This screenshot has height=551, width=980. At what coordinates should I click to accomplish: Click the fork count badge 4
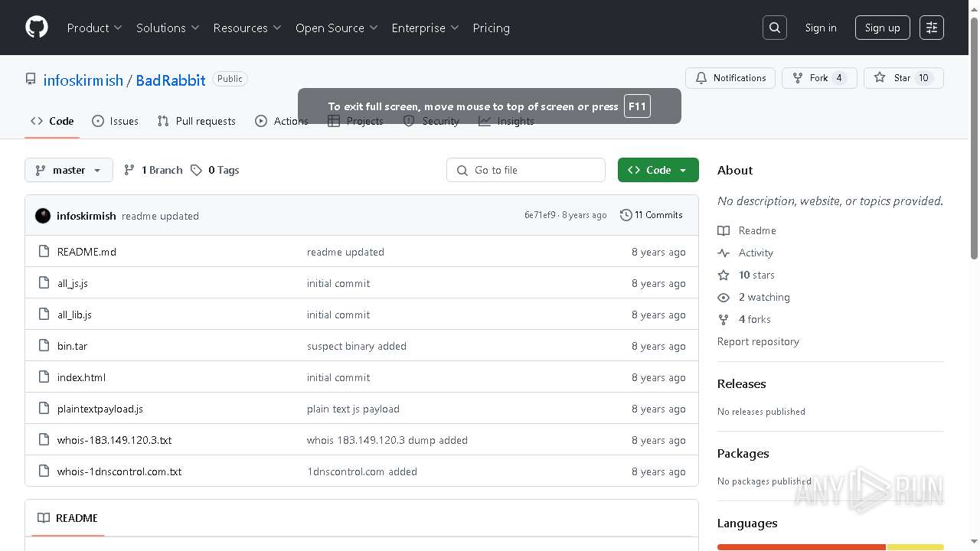coord(839,78)
